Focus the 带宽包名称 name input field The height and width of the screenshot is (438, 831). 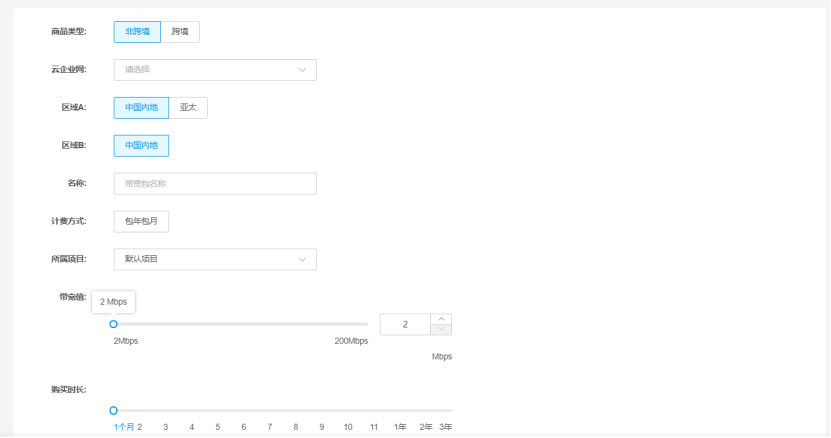click(x=215, y=183)
